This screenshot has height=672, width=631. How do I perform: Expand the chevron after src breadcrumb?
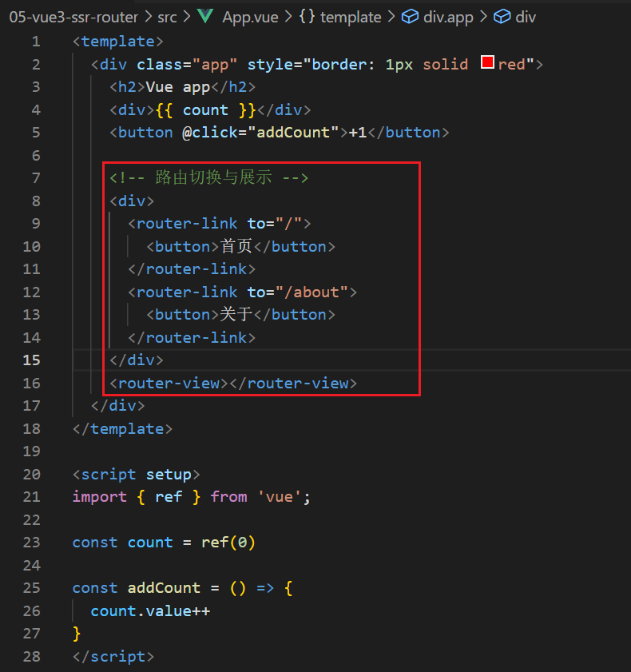pyautogui.click(x=187, y=17)
